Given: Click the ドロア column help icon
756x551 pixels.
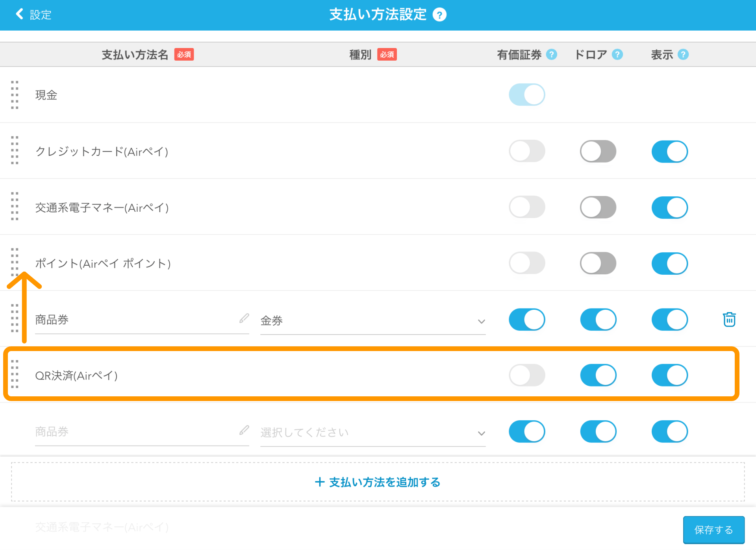Looking at the screenshot, I should tap(617, 54).
